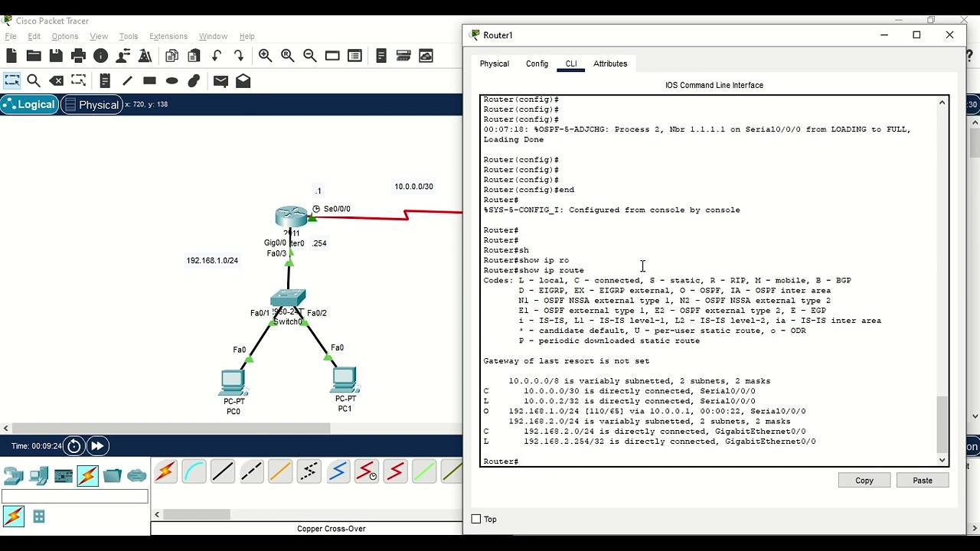The width and height of the screenshot is (980, 551).
Task: Select the Draw Rectangle tool
Action: click(150, 80)
